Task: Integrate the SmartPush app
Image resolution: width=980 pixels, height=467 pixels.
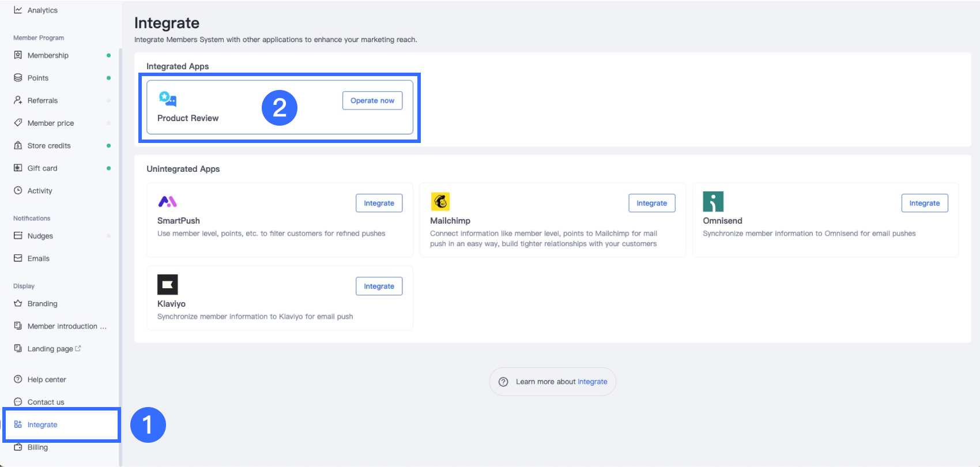Action: (379, 203)
